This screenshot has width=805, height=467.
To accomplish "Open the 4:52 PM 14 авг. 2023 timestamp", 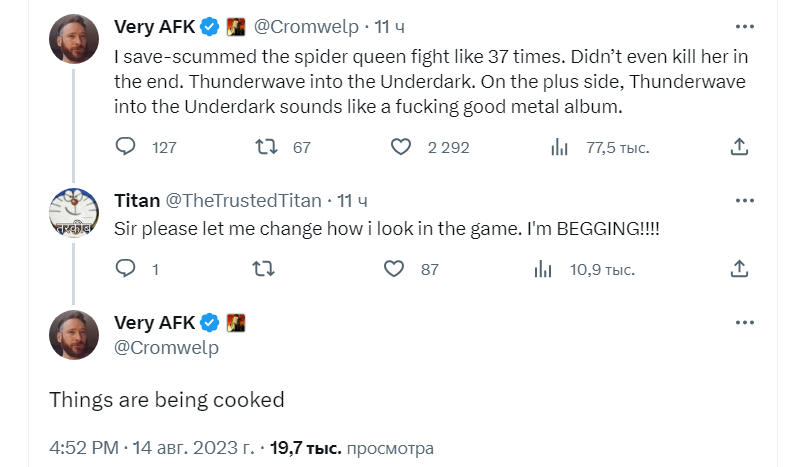I will tap(152, 448).
